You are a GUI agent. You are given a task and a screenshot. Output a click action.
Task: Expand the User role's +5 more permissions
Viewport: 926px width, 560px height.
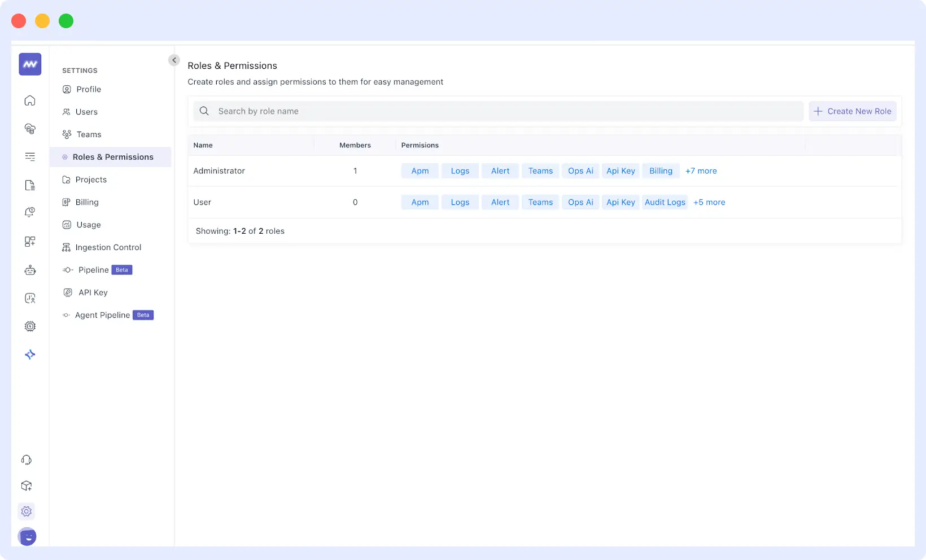(709, 202)
